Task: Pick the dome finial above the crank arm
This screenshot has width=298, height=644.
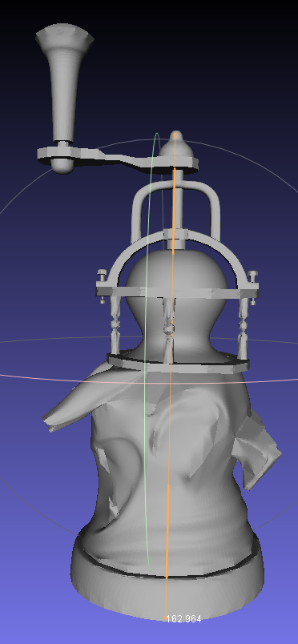Action: [176, 143]
